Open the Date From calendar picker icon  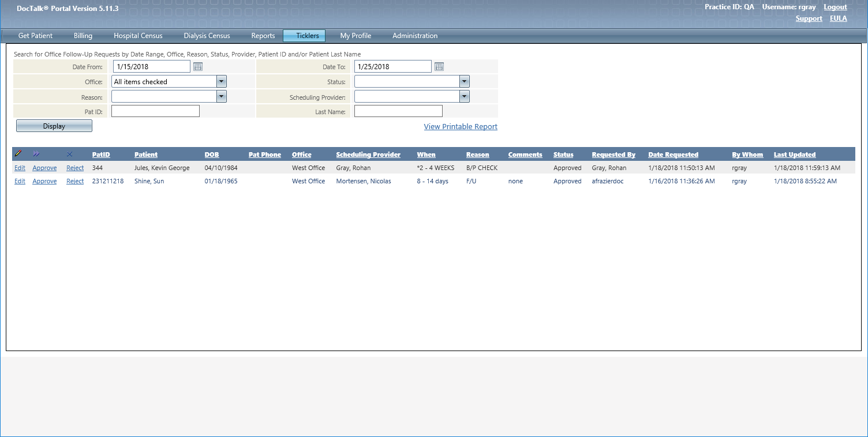(198, 67)
